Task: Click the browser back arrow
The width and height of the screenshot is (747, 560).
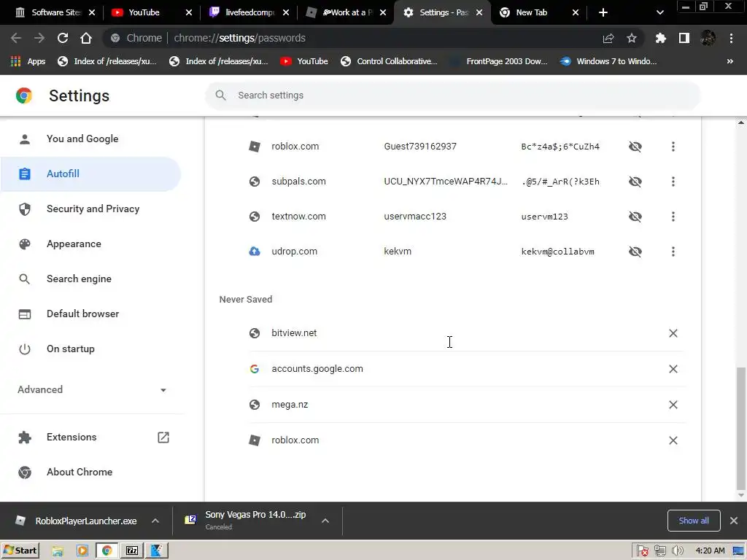Action: tap(16, 38)
